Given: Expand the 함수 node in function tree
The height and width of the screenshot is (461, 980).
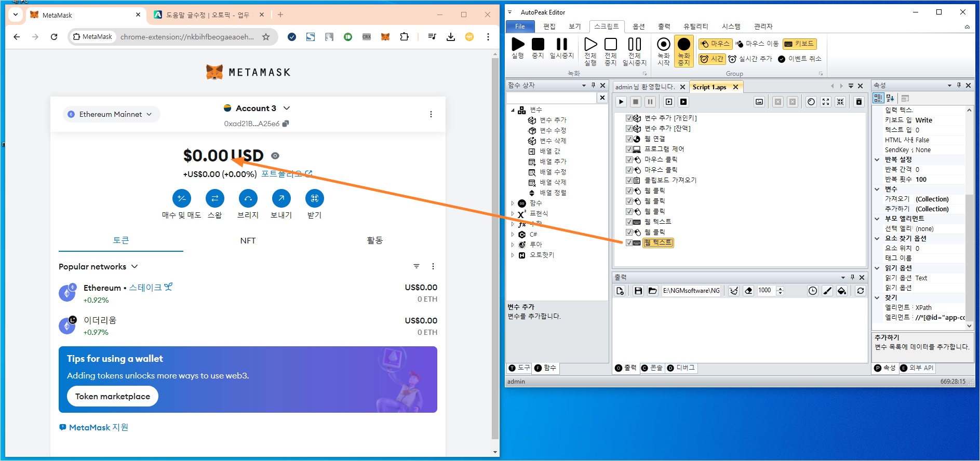Looking at the screenshot, I should (x=513, y=204).
